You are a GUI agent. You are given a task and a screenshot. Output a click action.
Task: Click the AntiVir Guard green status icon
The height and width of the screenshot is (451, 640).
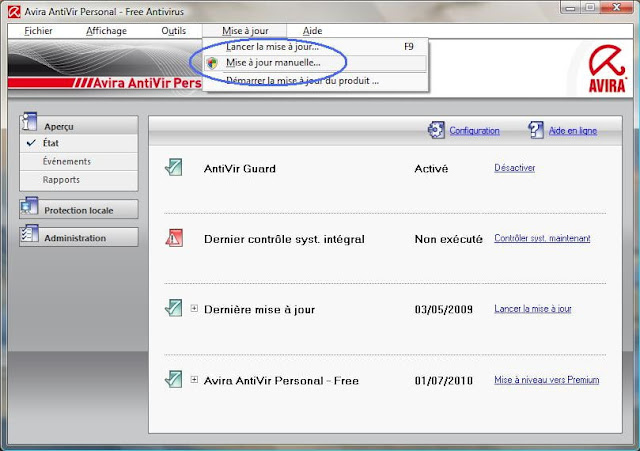174,167
